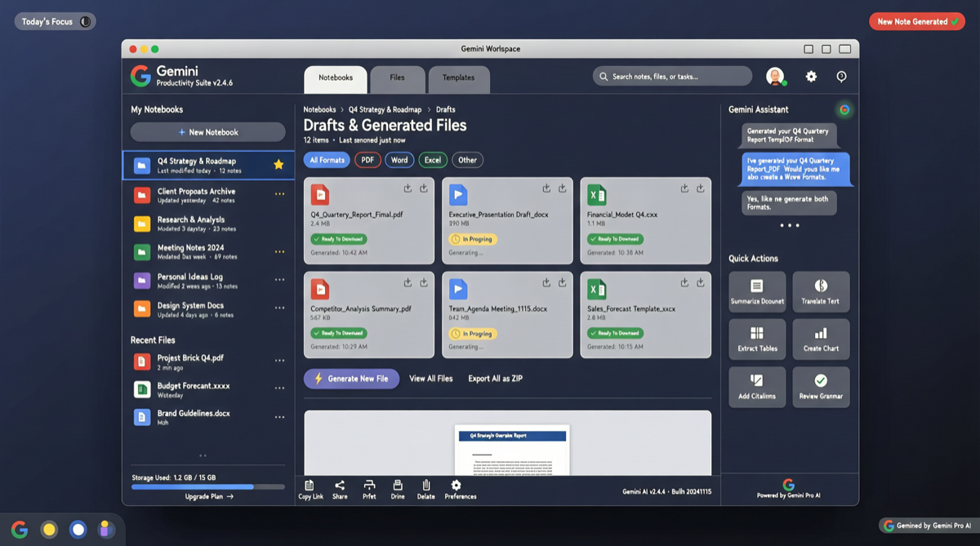Click the Copy Link toolbar icon
This screenshot has width=980, height=546.
click(x=310, y=485)
